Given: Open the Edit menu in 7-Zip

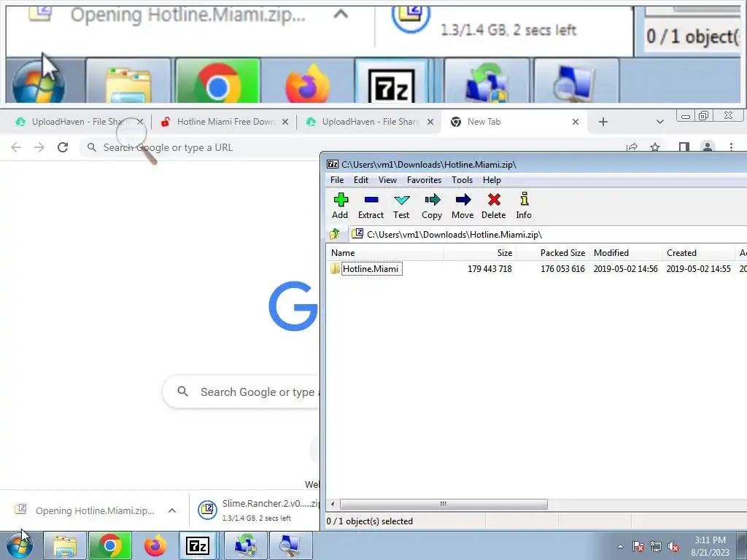Looking at the screenshot, I should pos(361,180).
